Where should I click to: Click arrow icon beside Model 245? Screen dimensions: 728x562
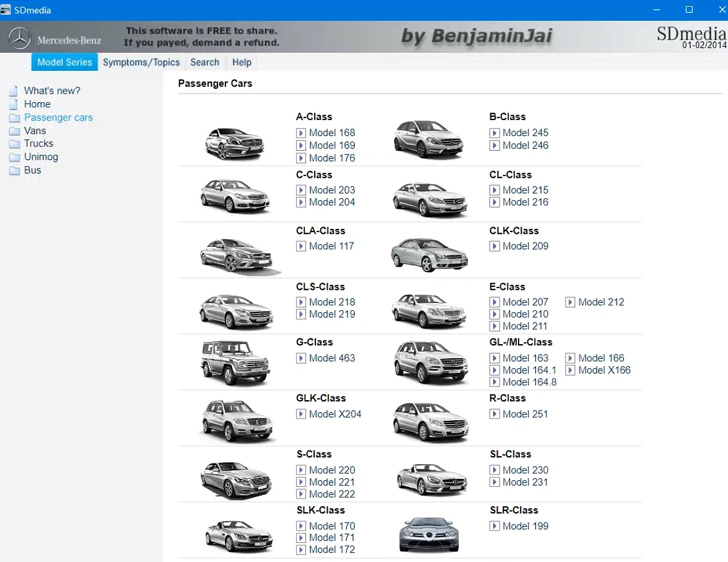[495, 133]
